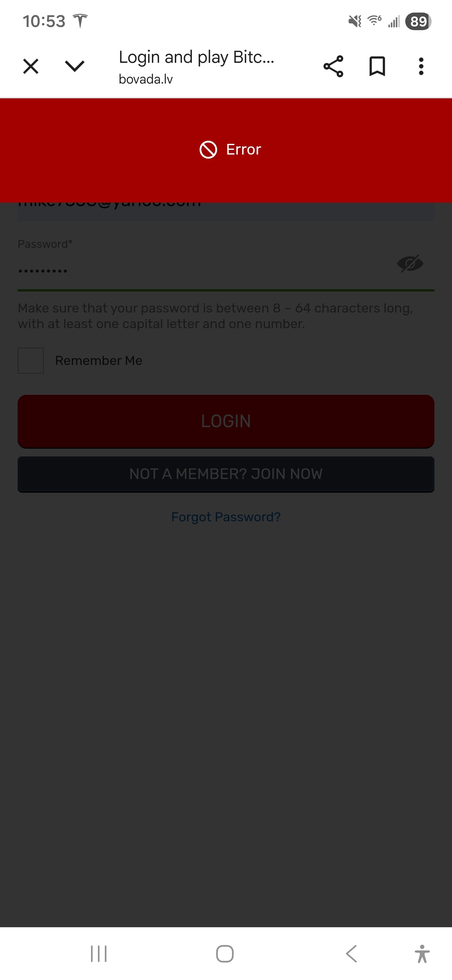Open Android recent apps button
Screen dimensions: 452x980
[x=99, y=953]
